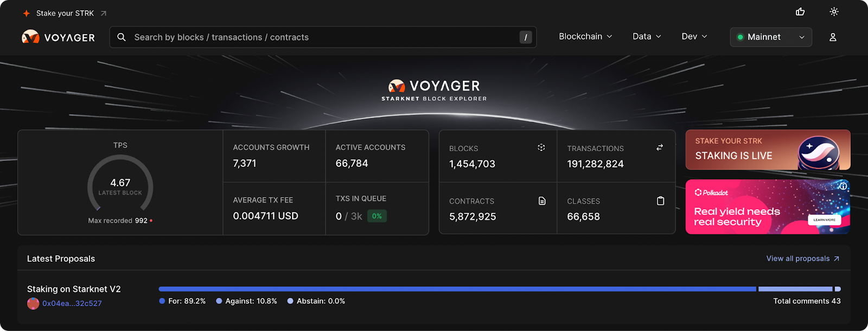Click the green Mainnet status dot
The image size is (868, 331).
(740, 37)
